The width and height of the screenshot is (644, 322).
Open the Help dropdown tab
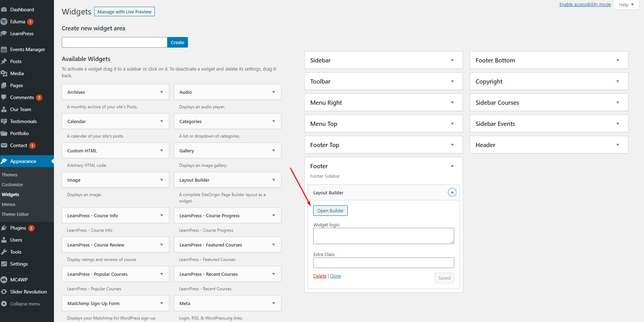pyautogui.click(x=626, y=5)
